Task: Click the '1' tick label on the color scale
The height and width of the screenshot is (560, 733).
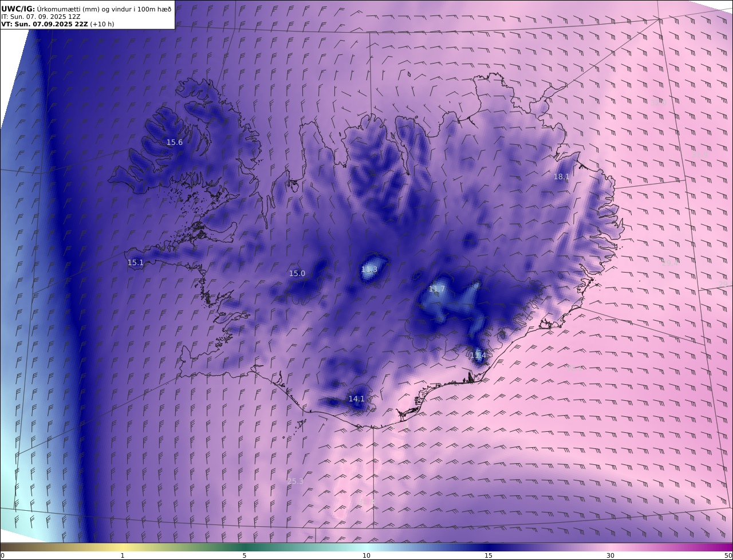Action: [x=123, y=556]
